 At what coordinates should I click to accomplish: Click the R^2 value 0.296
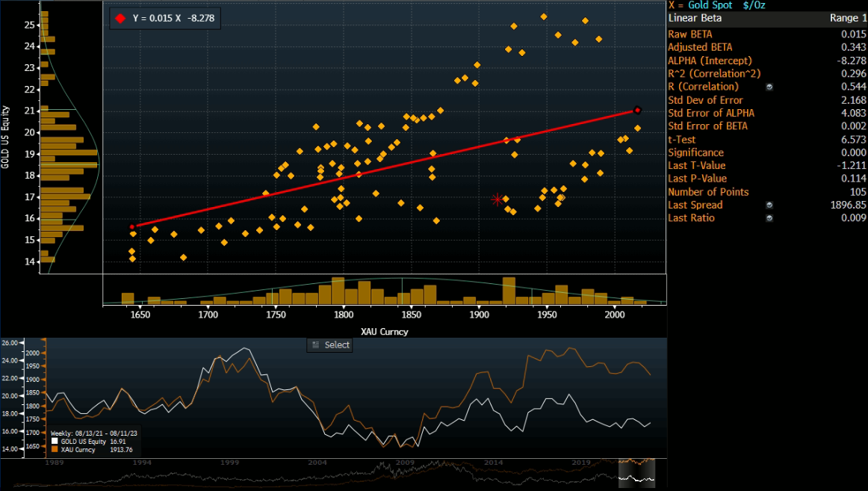tap(854, 74)
